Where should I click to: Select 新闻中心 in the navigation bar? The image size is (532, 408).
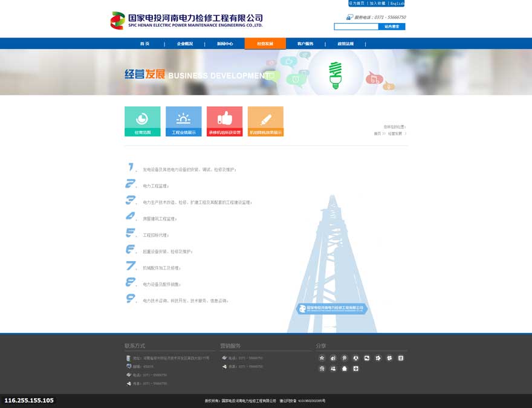click(x=225, y=44)
